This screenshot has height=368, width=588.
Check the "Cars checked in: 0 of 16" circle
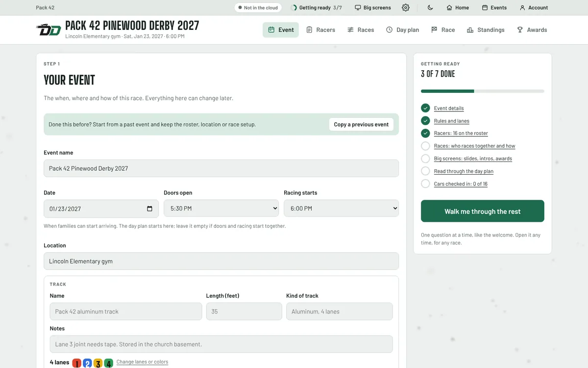point(425,184)
